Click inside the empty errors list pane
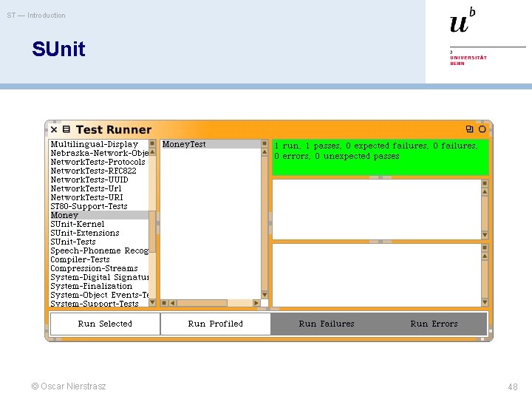 point(377,275)
